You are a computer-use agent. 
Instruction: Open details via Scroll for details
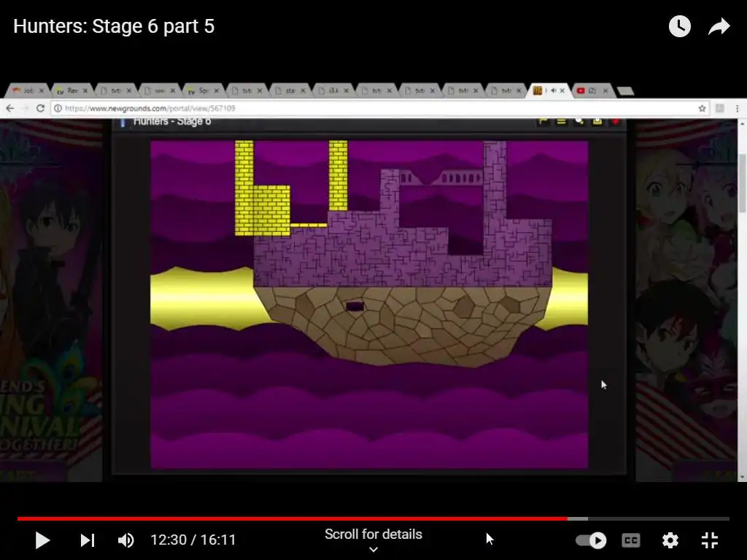373,534
